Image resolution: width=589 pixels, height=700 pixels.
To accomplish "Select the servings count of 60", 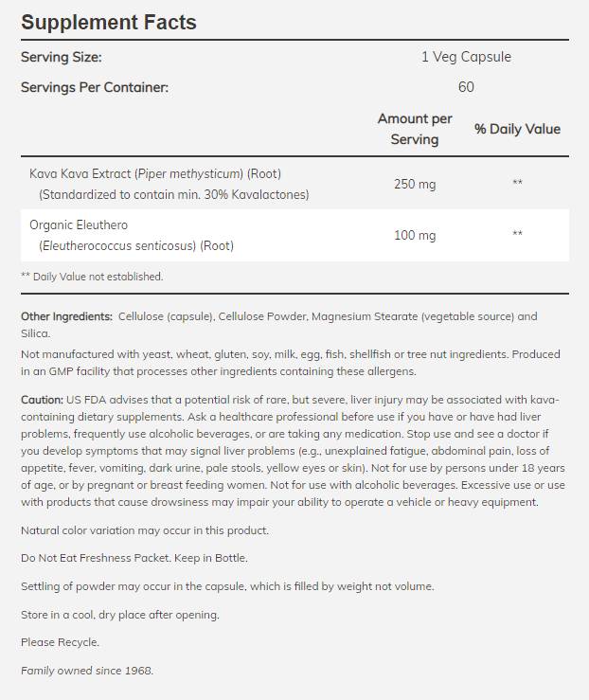I will [x=466, y=87].
